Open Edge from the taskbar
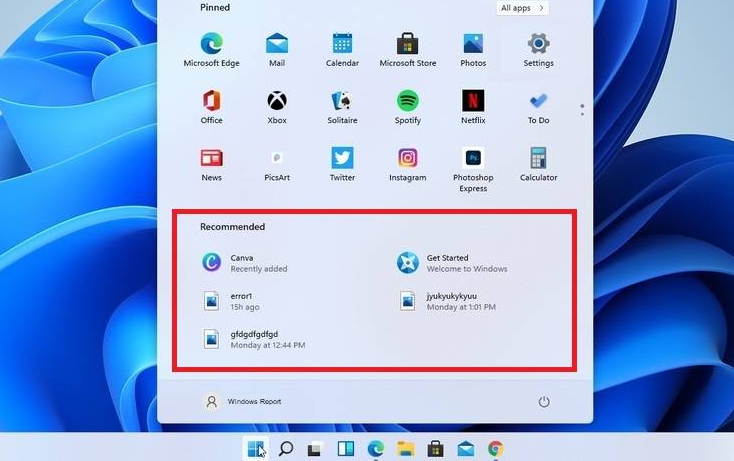 [x=376, y=449]
